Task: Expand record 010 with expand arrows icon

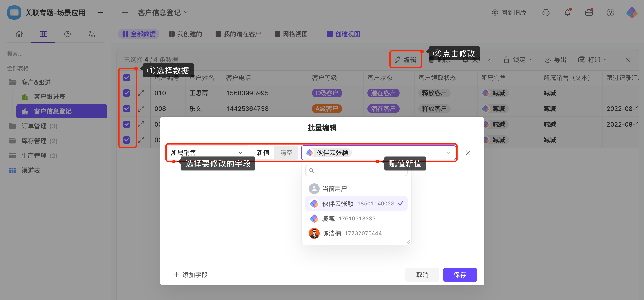Action: [141, 93]
